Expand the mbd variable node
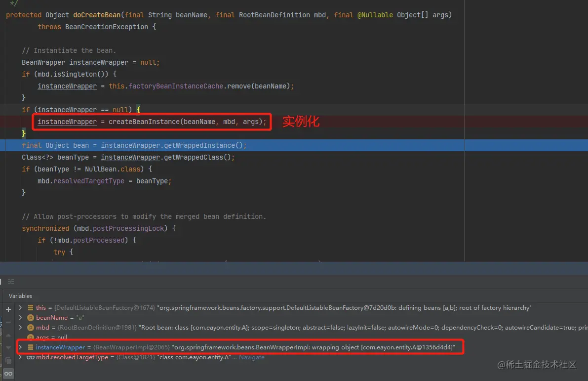 tap(20, 328)
